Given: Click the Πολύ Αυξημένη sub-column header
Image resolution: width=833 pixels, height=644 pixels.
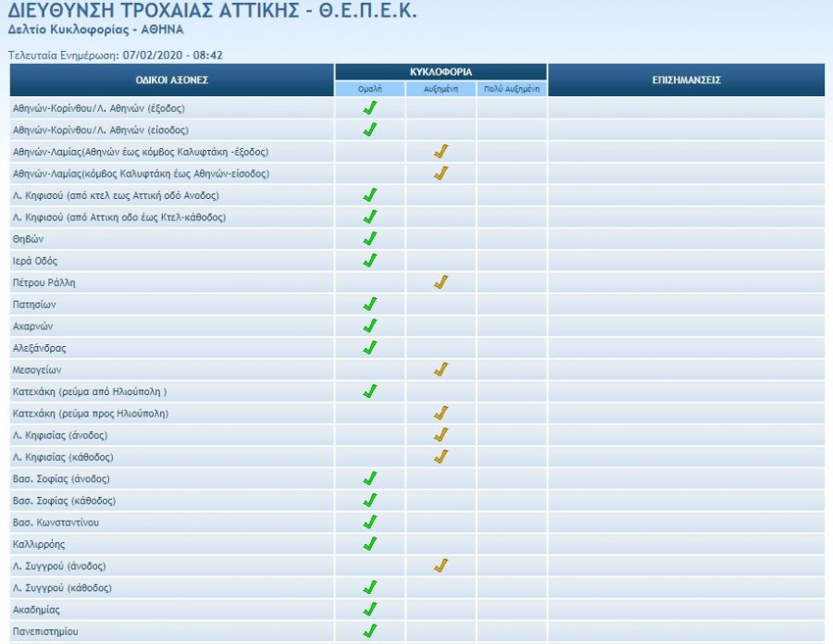Looking at the screenshot, I should (x=512, y=90).
